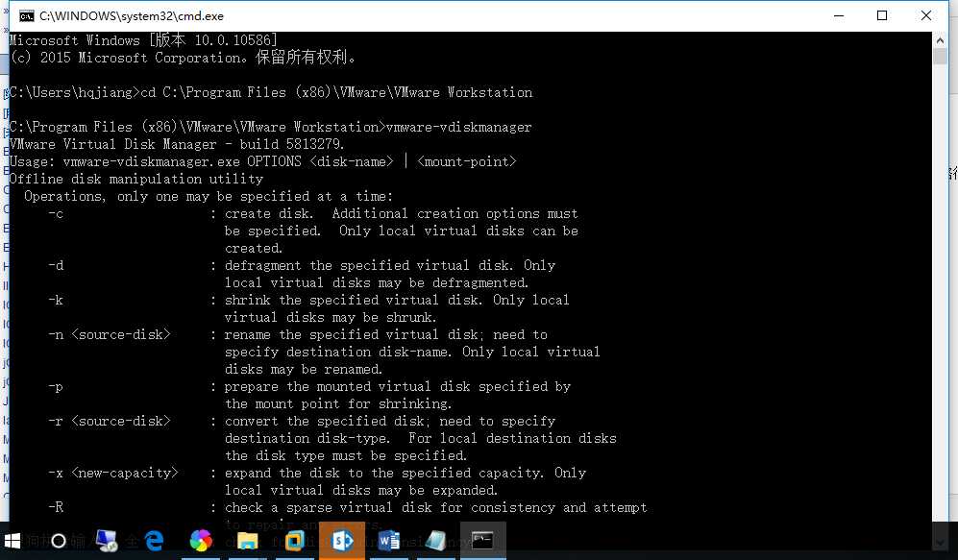
Task: Minimize the cmd.exe window
Action: (839, 16)
